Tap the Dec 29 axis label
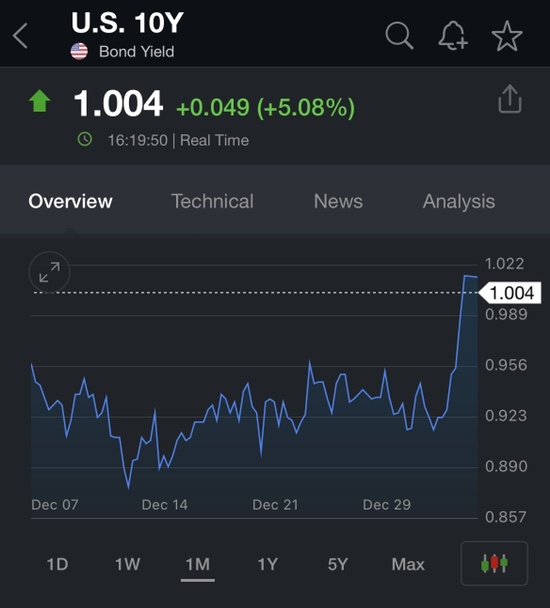Viewport: 550px width, 608px height. (386, 504)
